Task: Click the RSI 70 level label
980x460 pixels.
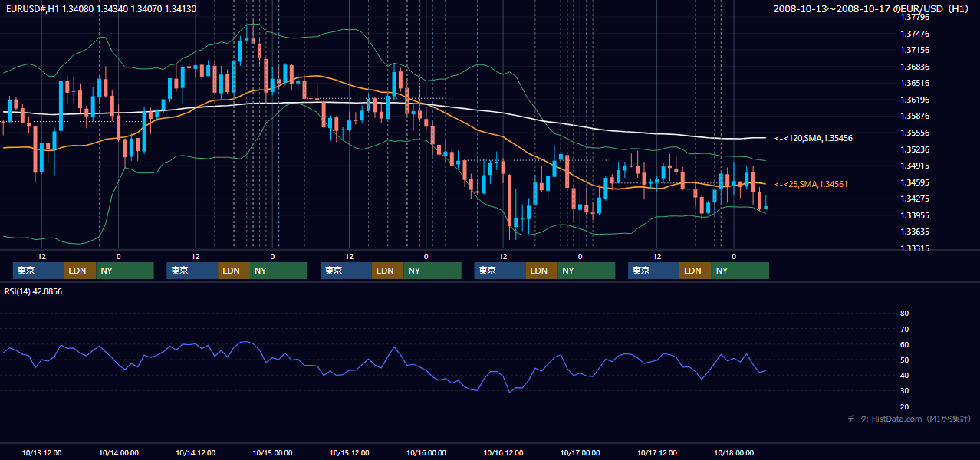Action: click(x=904, y=329)
